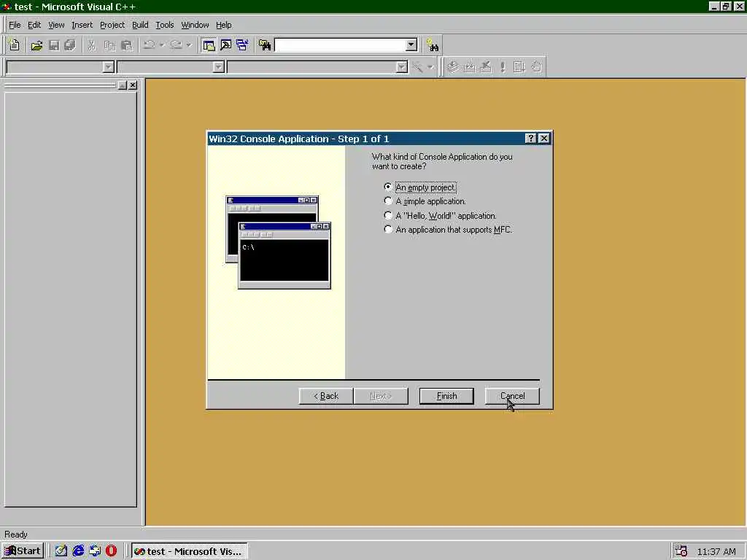Click the Open file folder icon
747x560 pixels.
click(36, 45)
